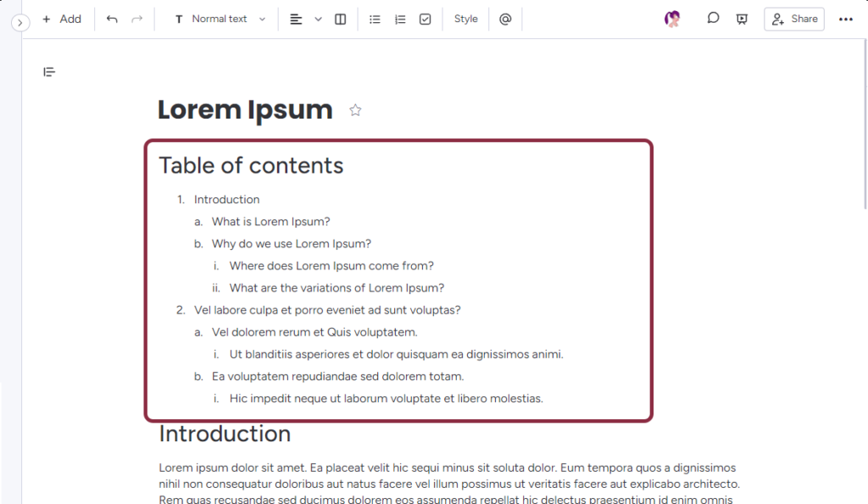Expand the text alignment dropdown arrow
The height and width of the screenshot is (504, 868).
[318, 19]
